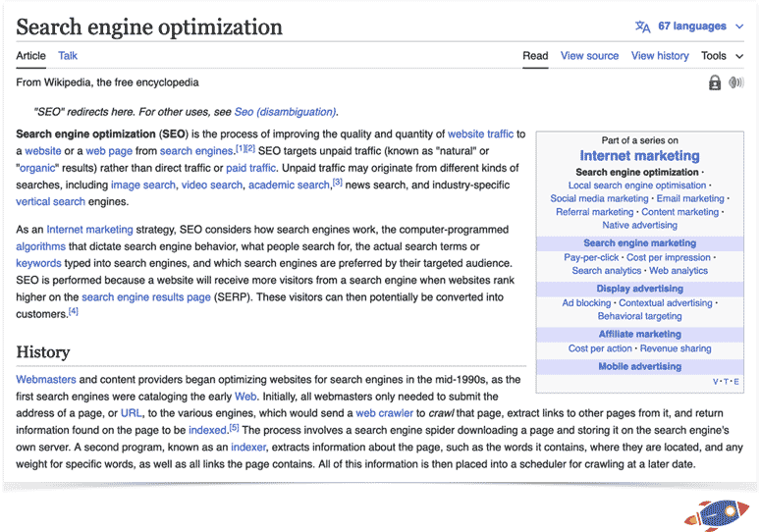Viewport: 760px width, 532px height.
Task: Open Behavioral targeting link
Action: [x=640, y=316]
